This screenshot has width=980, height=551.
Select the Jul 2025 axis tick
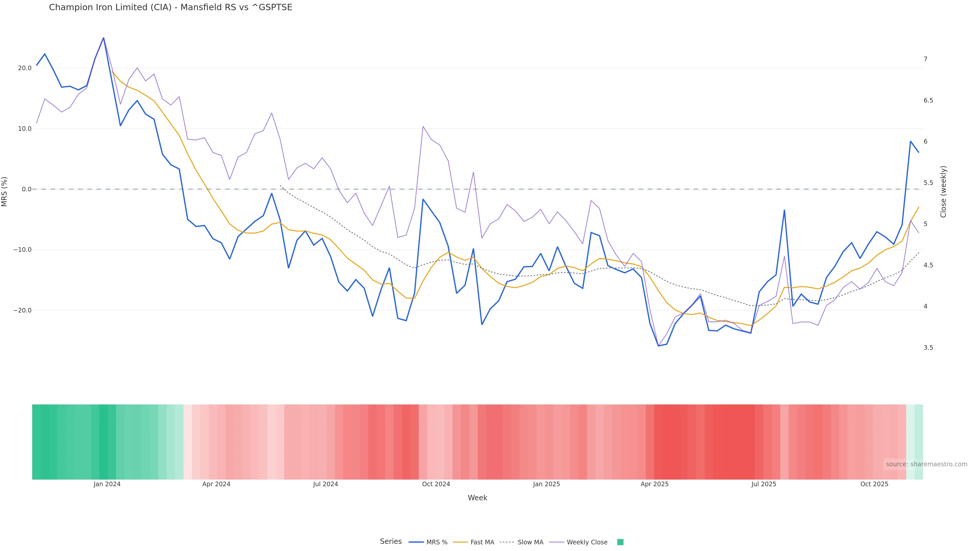tap(764, 484)
